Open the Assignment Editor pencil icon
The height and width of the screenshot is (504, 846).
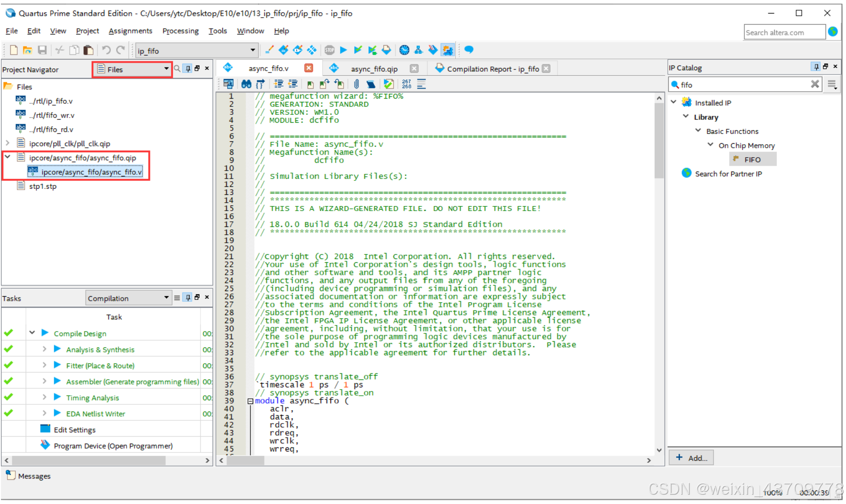click(269, 50)
